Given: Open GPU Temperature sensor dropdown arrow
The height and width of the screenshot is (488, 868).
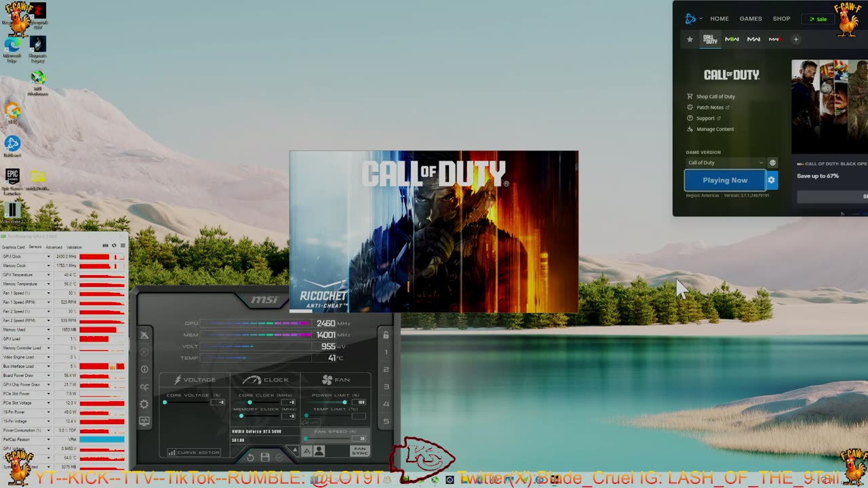Looking at the screenshot, I should click(48, 275).
